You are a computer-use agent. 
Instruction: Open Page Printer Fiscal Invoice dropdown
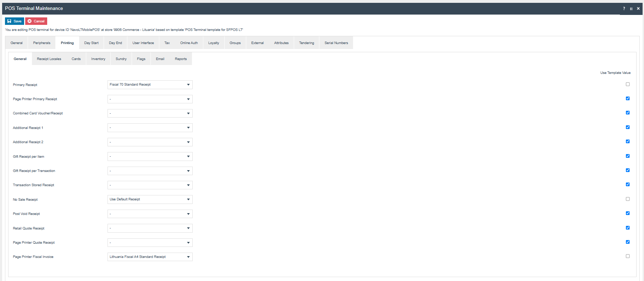(x=150, y=257)
